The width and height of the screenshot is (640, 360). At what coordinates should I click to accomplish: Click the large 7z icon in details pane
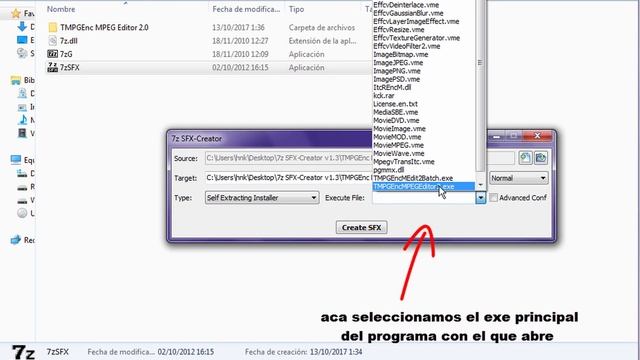[23, 352]
